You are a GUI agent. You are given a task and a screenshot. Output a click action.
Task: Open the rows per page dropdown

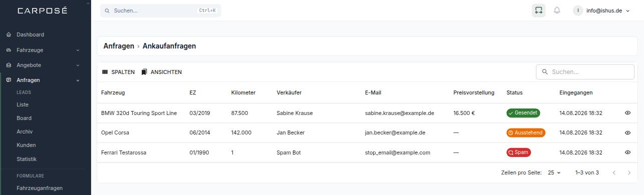tap(554, 172)
